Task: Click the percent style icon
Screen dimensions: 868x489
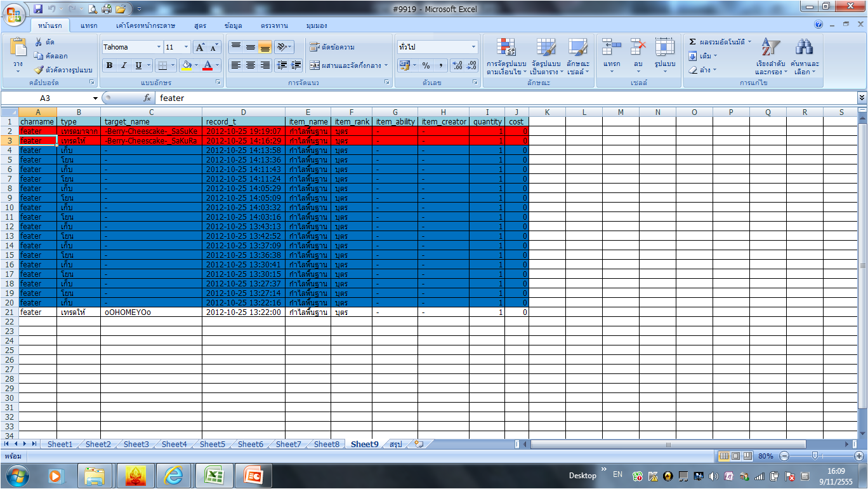Action: [x=426, y=65]
